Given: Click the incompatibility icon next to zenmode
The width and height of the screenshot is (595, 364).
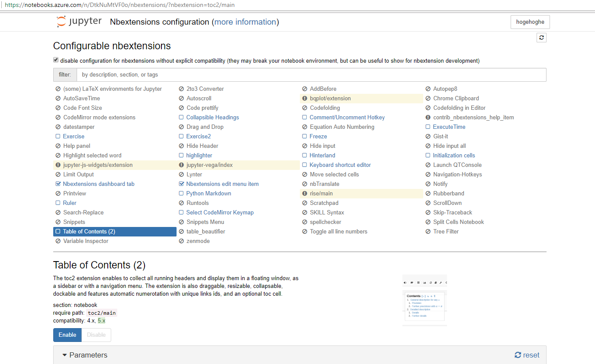Looking at the screenshot, I should pos(181,241).
